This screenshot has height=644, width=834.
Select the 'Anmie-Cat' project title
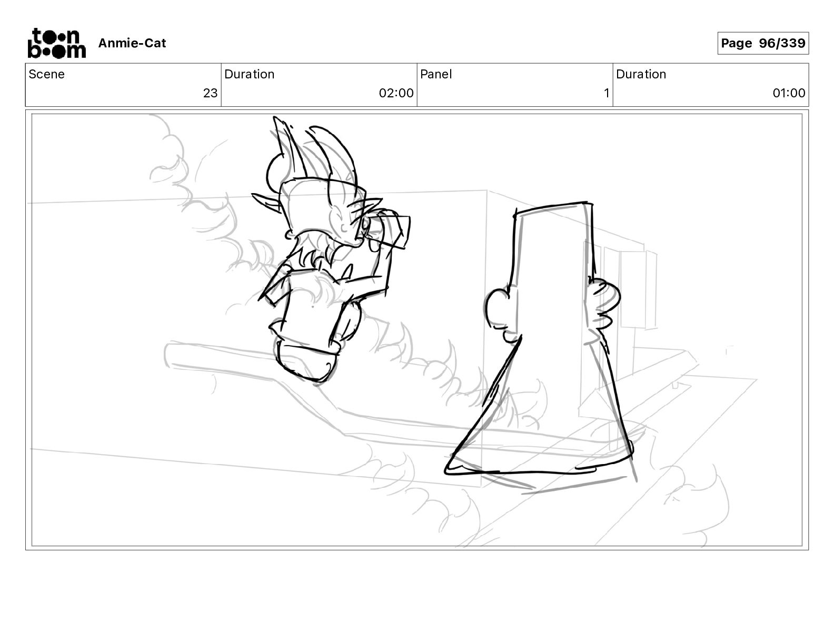click(x=132, y=43)
